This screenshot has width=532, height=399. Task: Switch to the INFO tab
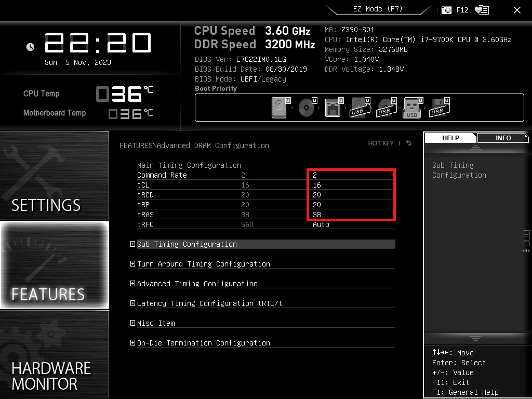point(503,138)
